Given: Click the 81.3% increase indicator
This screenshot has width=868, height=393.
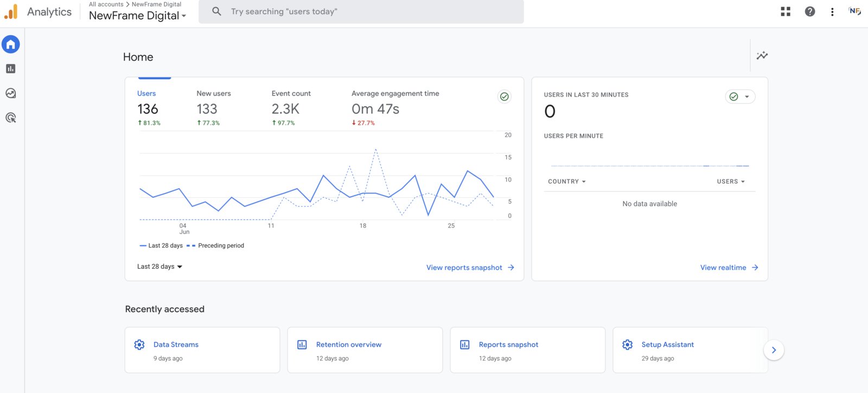Looking at the screenshot, I should coord(149,123).
